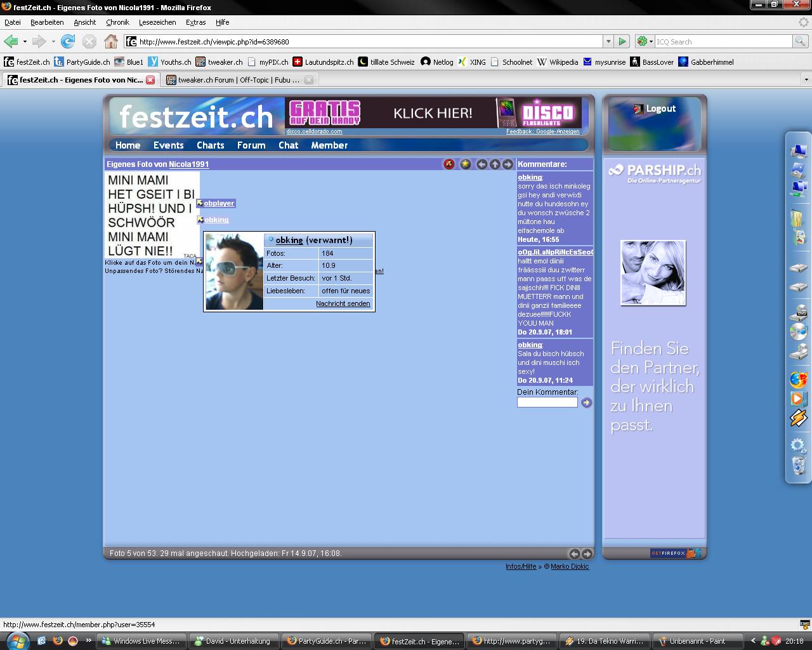Open Windows Live Messenger from the taskbar

pyautogui.click(x=141, y=641)
